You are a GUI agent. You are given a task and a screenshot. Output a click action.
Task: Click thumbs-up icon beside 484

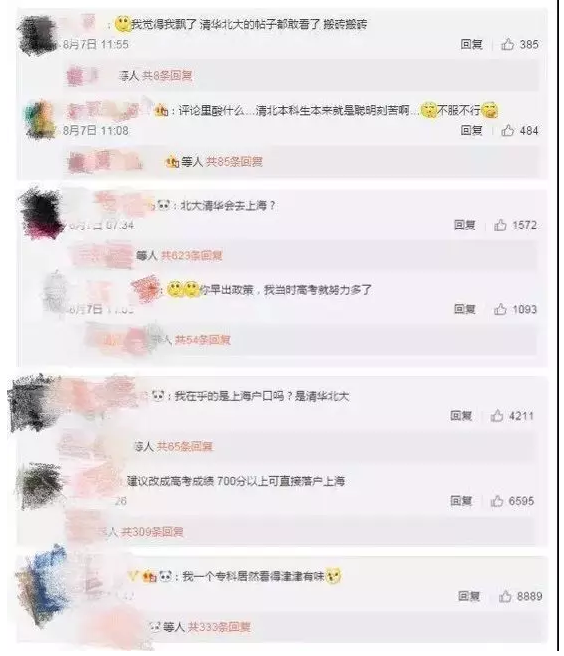508,130
